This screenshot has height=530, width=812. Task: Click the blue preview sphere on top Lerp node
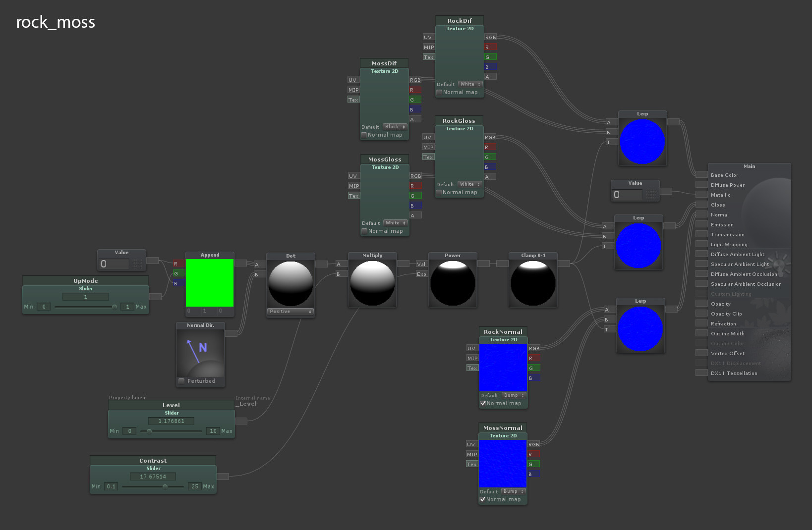click(642, 141)
